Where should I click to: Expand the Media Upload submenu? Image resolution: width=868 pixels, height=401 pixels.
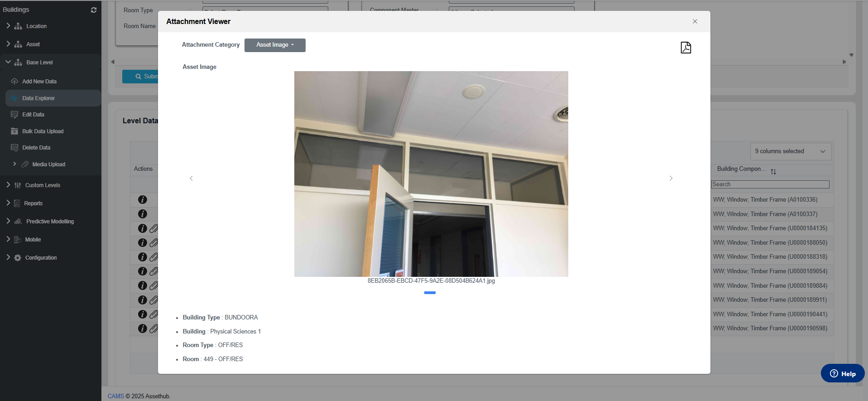click(14, 164)
